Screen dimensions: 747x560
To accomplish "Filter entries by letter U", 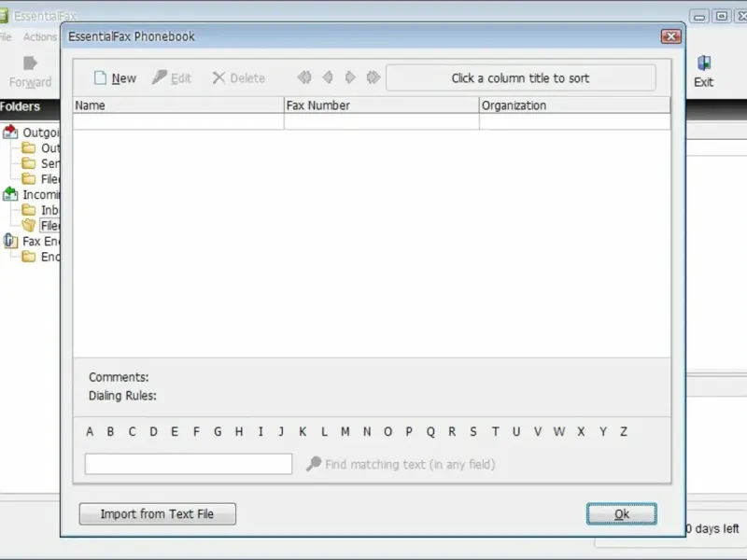I will pyautogui.click(x=516, y=431).
